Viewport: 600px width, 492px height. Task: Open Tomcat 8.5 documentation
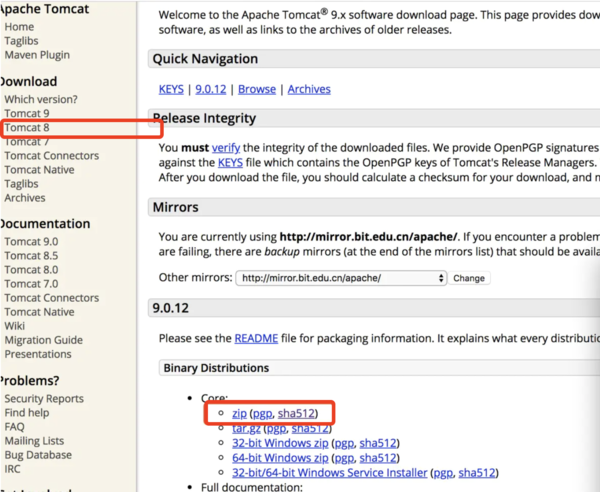pos(31,256)
